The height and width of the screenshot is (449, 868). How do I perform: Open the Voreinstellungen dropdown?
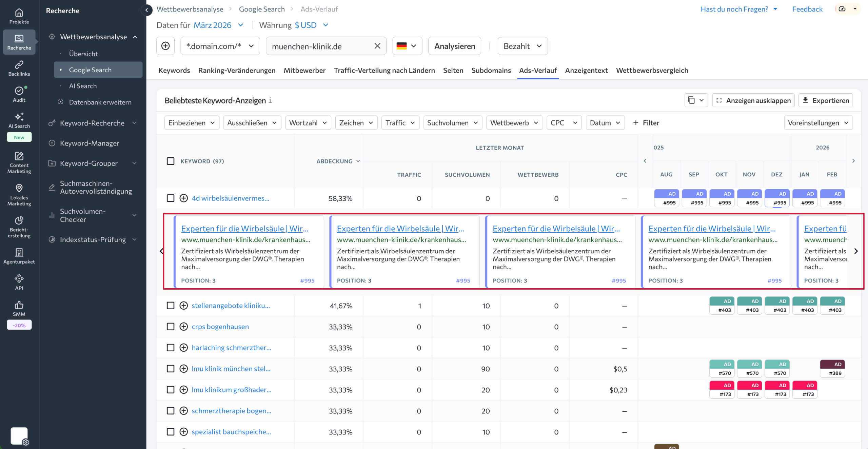pos(817,122)
